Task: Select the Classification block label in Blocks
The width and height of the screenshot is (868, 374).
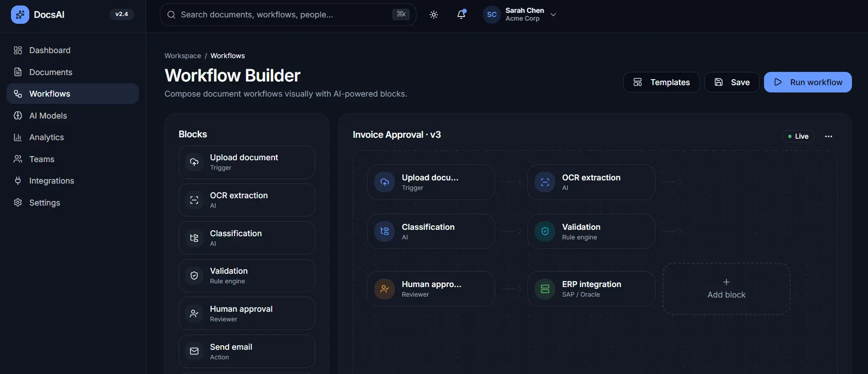Action: [x=236, y=233]
